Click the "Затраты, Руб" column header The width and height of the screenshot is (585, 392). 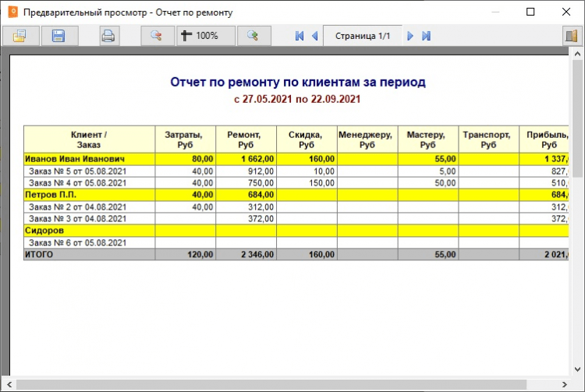[185, 139]
